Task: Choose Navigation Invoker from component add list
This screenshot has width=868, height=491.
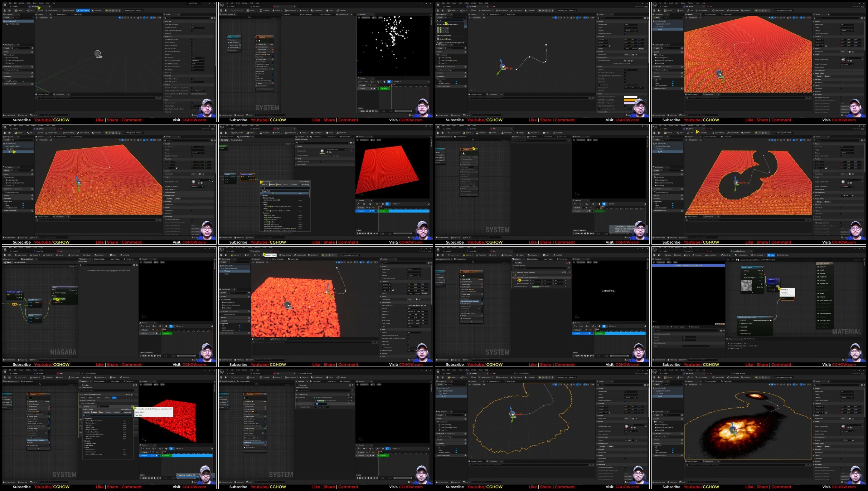Action: coord(445,35)
